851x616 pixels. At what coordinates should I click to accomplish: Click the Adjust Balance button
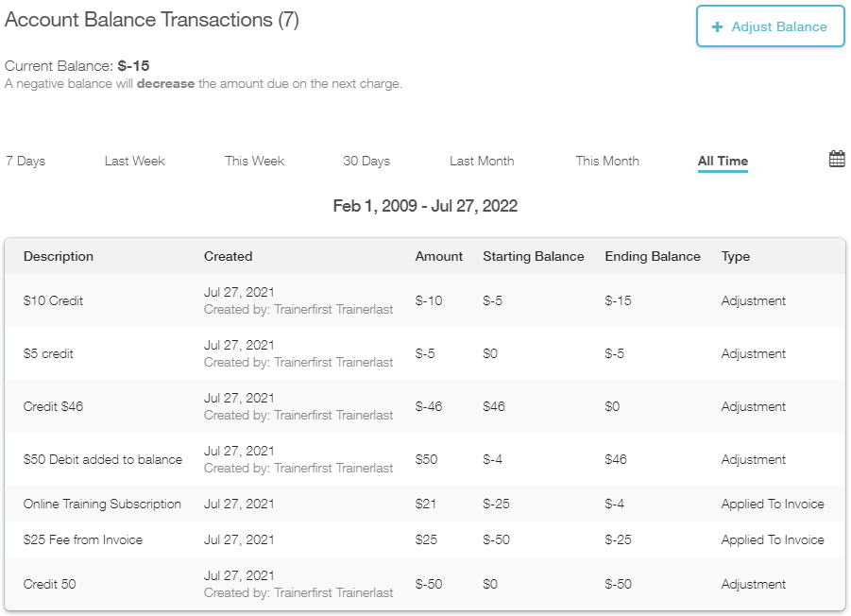click(770, 26)
